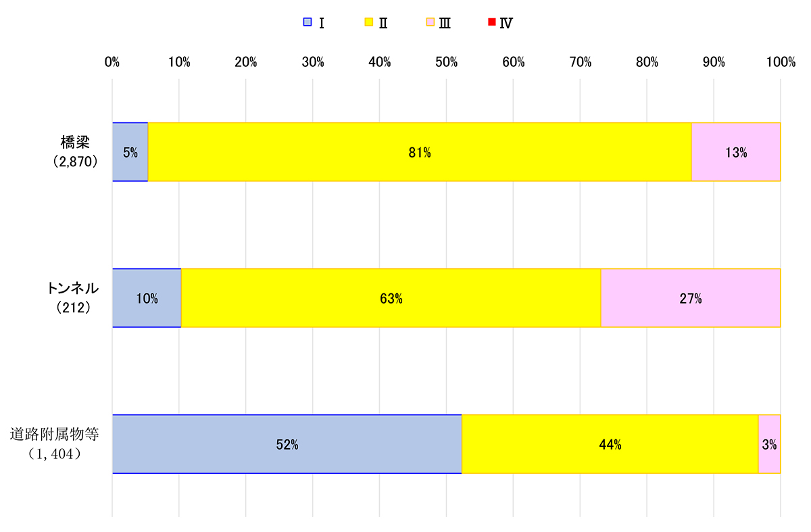Click the 27% pink segment of トンネル bar
This screenshot has width=811, height=532.
tap(690, 298)
